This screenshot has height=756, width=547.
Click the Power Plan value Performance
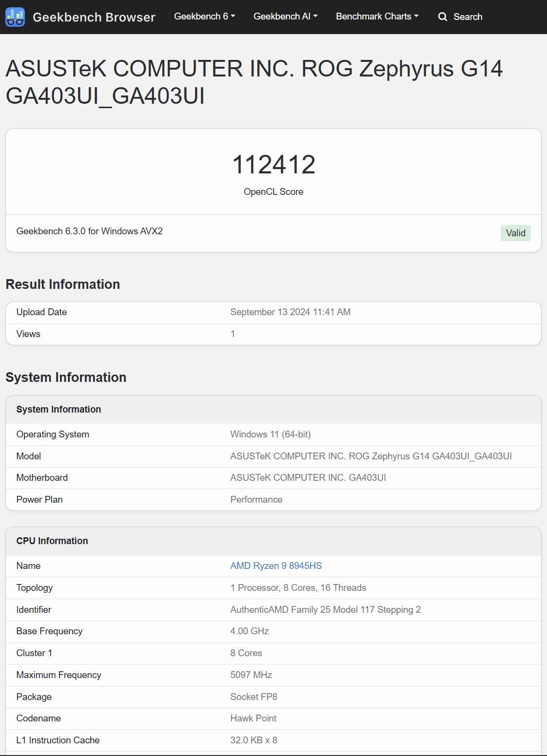tap(256, 500)
